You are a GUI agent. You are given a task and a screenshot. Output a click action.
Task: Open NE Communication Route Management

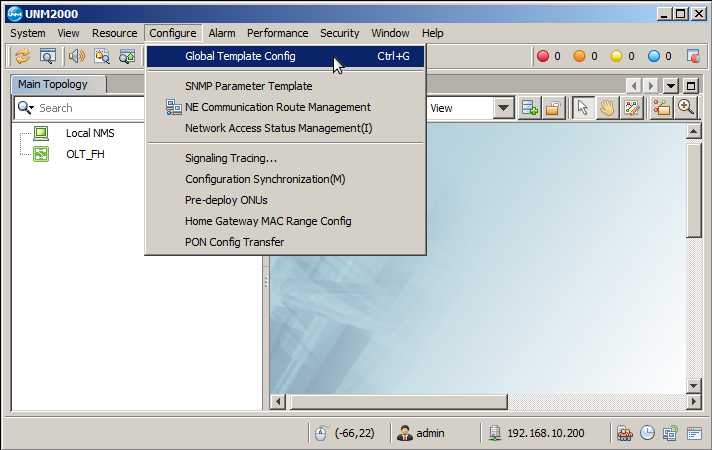[x=286, y=107]
